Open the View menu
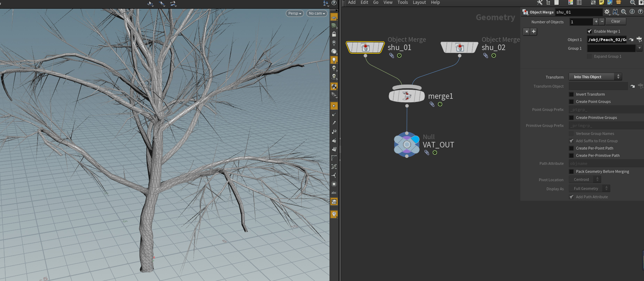Screen dimensions: 644x281 pyautogui.click(x=388, y=2)
